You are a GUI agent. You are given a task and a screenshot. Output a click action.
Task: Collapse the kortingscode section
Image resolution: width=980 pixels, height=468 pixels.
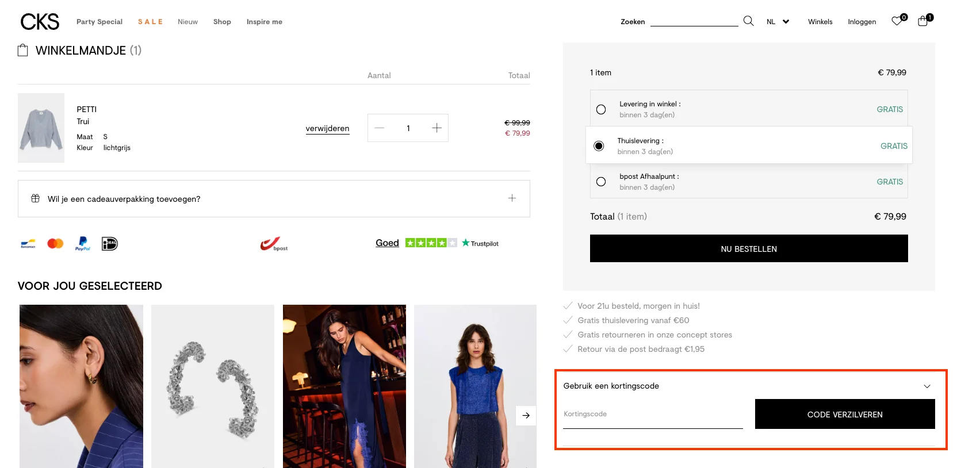pyautogui.click(x=927, y=386)
